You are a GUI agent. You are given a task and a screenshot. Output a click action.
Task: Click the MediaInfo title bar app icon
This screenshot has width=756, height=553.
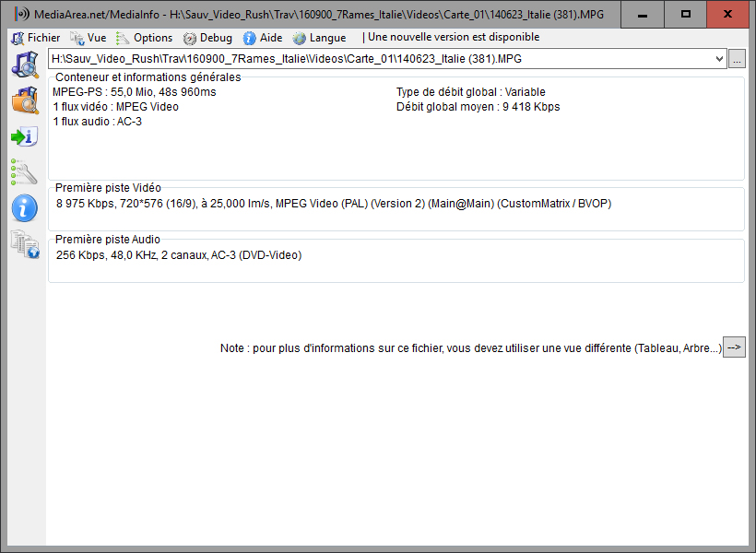pyautogui.click(x=22, y=14)
